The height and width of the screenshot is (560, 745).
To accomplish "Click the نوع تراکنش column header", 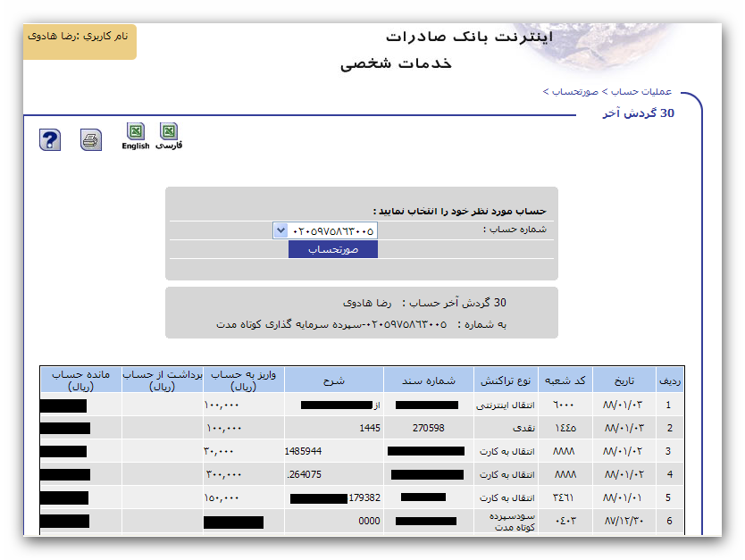I will [506, 380].
